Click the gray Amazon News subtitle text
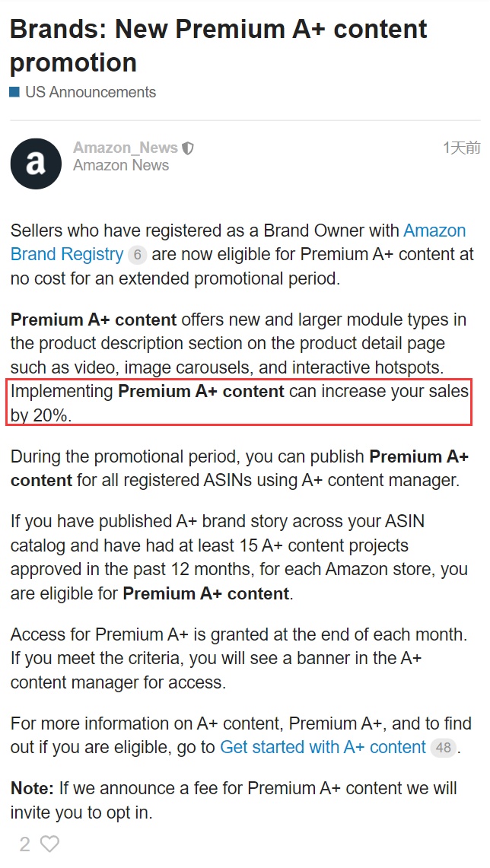Image resolution: width=490 pixels, height=868 pixels. (121, 165)
